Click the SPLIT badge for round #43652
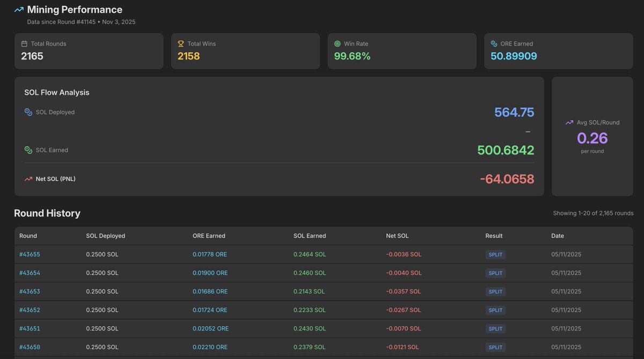Viewport: 644px width, 359px height. 495,310
